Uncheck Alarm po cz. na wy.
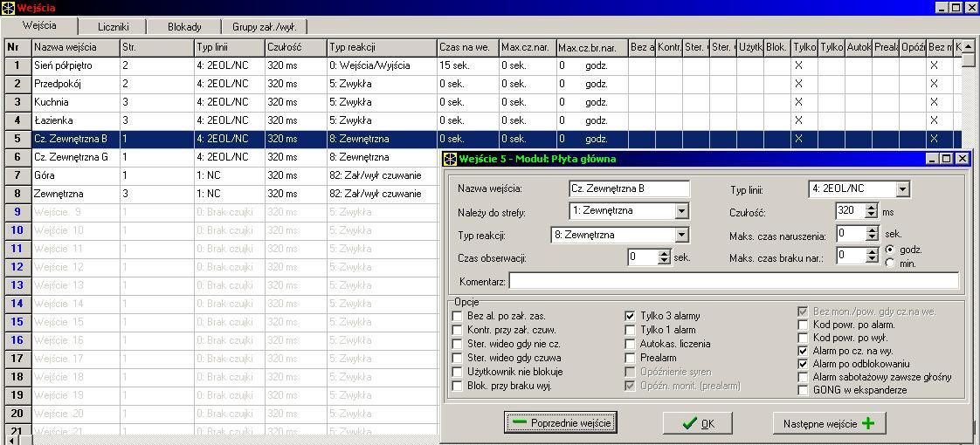The height and width of the screenshot is (445, 980). coord(803,351)
